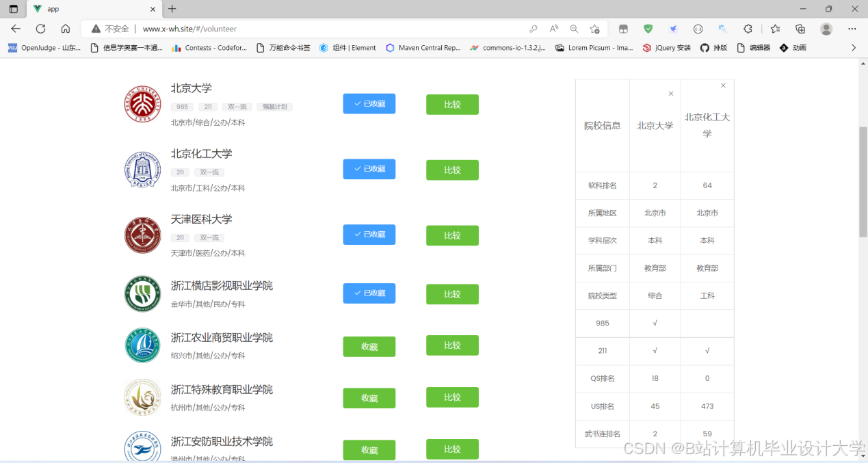The width and height of the screenshot is (868, 463).
Task: Click 收藏 for 浙江特殊教育职业学院
Action: 369,398
